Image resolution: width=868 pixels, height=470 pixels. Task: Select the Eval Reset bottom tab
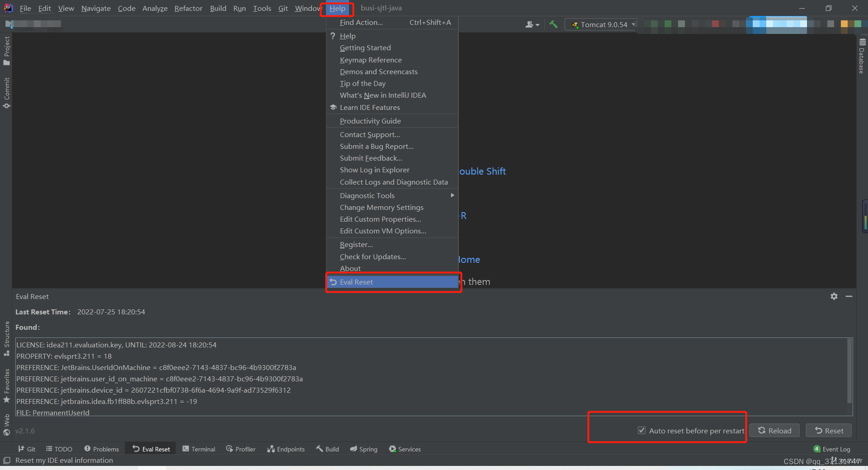point(151,449)
